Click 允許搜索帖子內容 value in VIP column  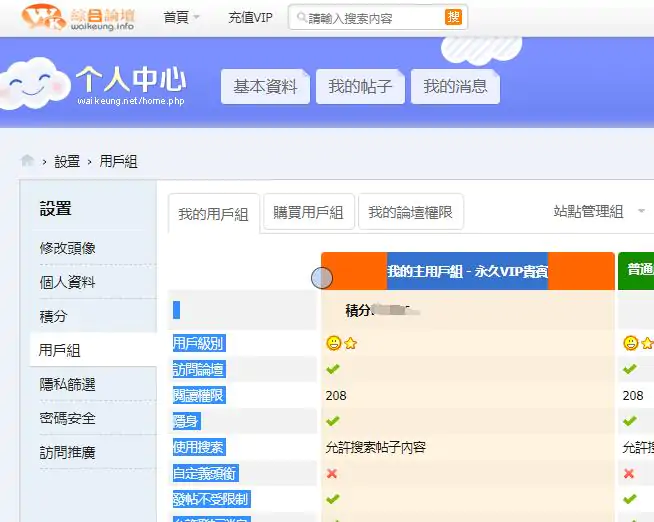coord(375,447)
